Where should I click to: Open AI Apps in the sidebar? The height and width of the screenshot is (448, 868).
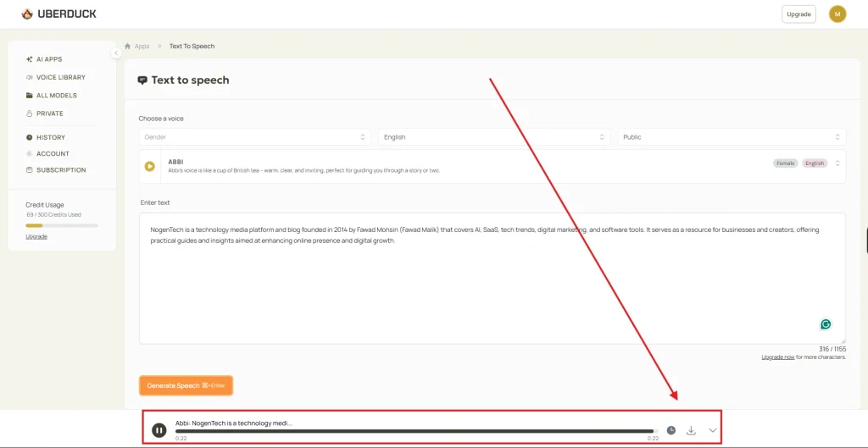[44, 59]
